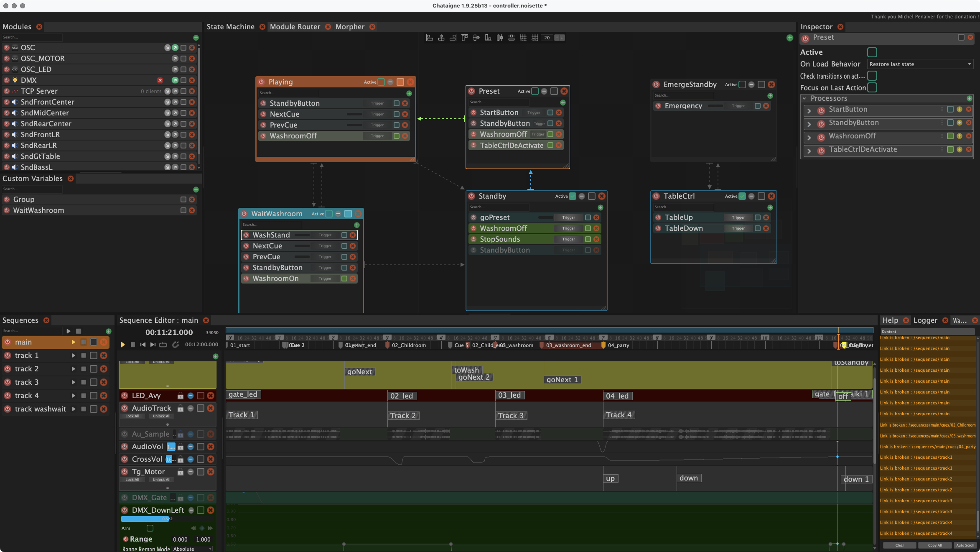This screenshot has height=552, width=980.
Task: Enable the Active checkbox in the Inspector
Action: tap(872, 52)
